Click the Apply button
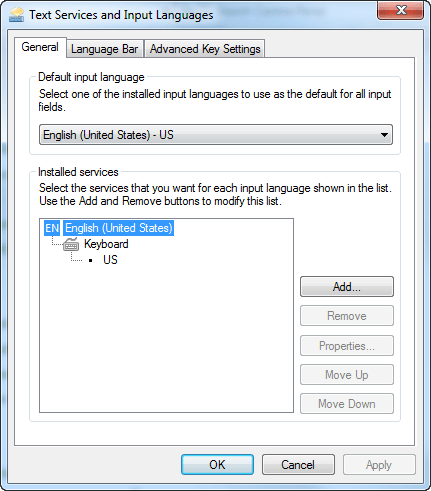This screenshot has height=491, width=431. point(379,464)
